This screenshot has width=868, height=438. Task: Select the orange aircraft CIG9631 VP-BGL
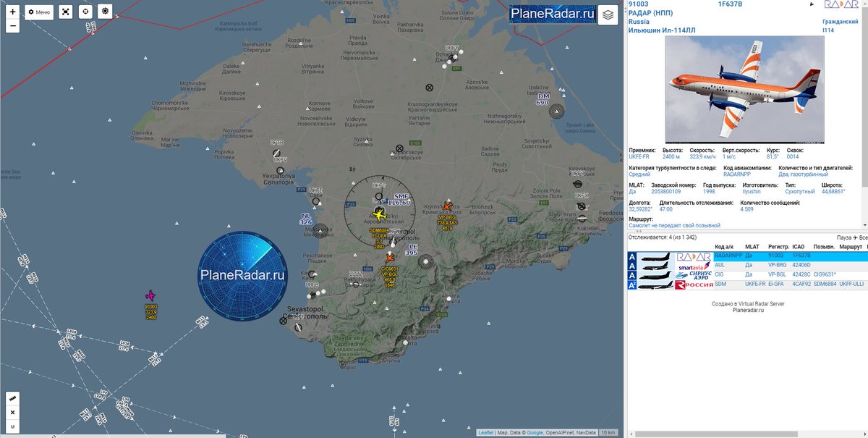pos(390,258)
